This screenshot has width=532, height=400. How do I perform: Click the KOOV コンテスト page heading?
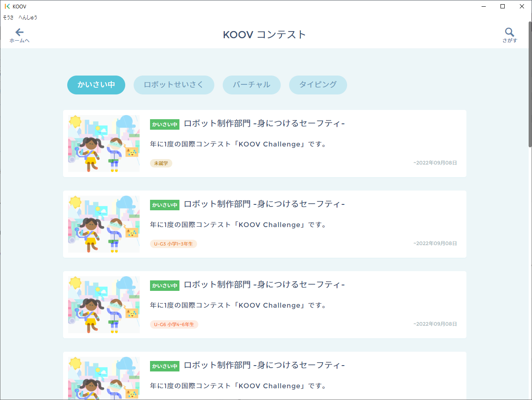tap(264, 34)
